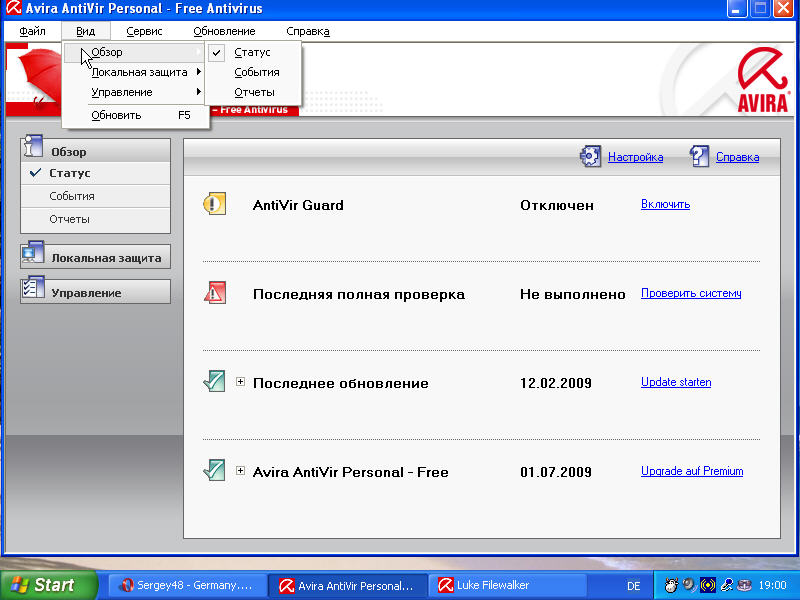
Task: Open the Windows Start button
Action: tap(49, 585)
